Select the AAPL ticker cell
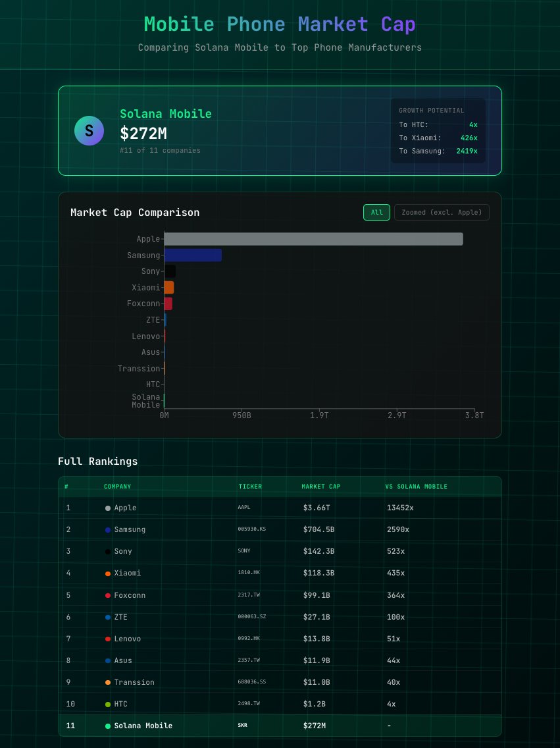Image resolution: width=560 pixels, height=748 pixels. [244, 507]
